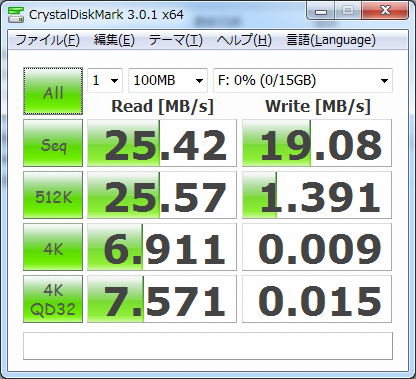Open the test count dropdown showing 1
The width and height of the screenshot is (416, 379).
[x=105, y=80]
